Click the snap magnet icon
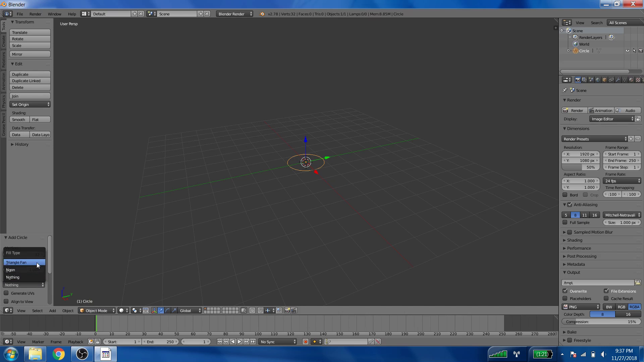644x362 pixels. pos(260,310)
